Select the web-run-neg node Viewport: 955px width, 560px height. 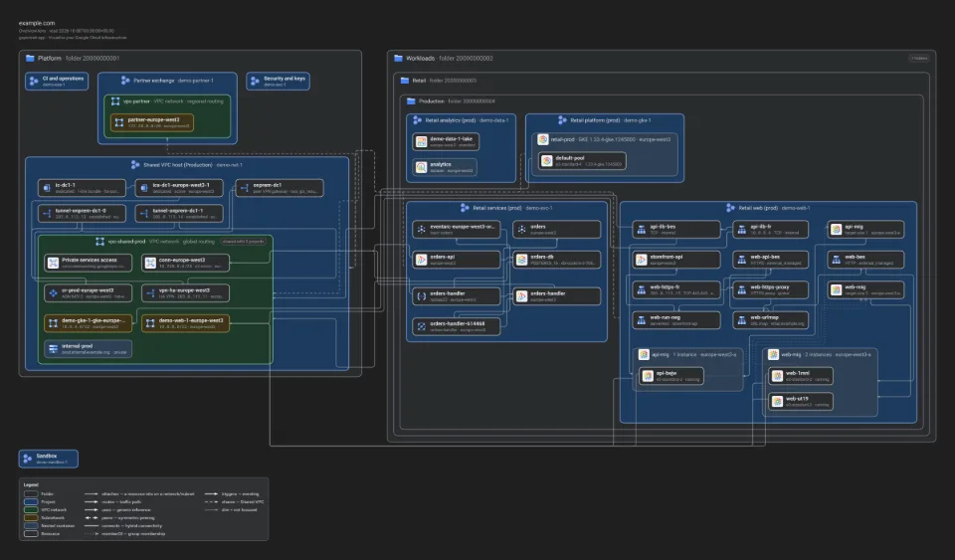(676, 320)
